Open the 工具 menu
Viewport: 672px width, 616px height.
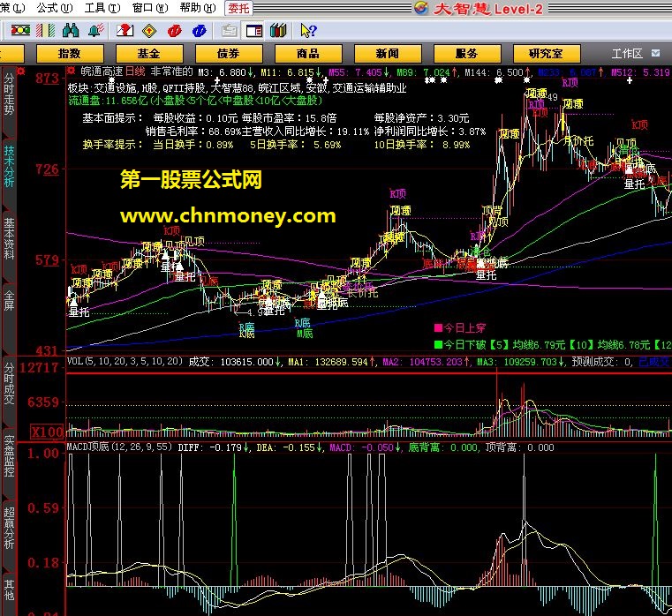[102, 8]
